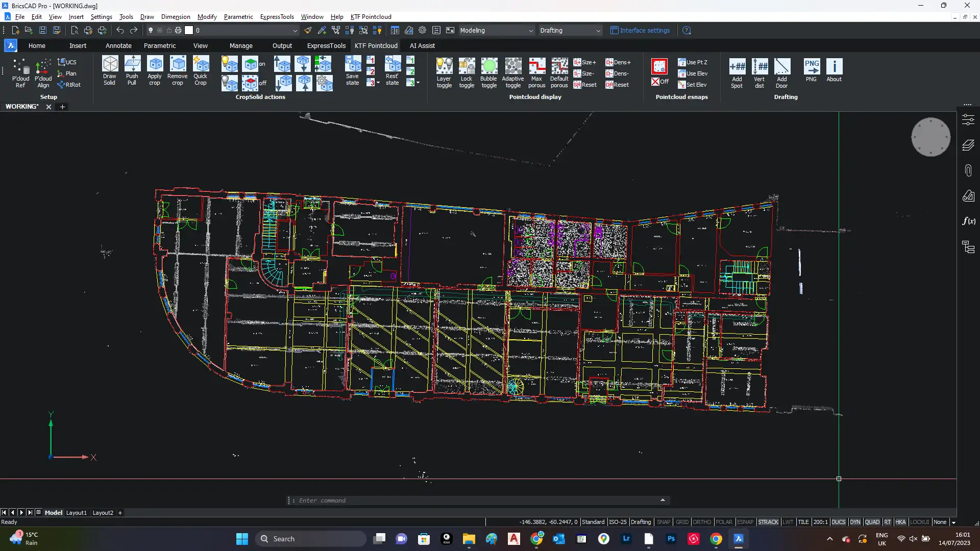Image resolution: width=980 pixels, height=551 pixels.
Task: Click Bubble toggle pointcloud display icon
Action: pyautogui.click(x=488, y=66)
